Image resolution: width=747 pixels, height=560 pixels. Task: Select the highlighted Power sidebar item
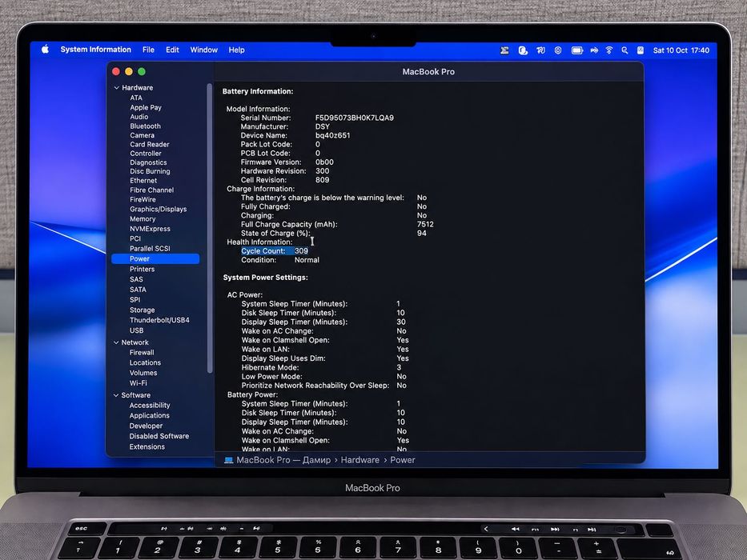155,258
